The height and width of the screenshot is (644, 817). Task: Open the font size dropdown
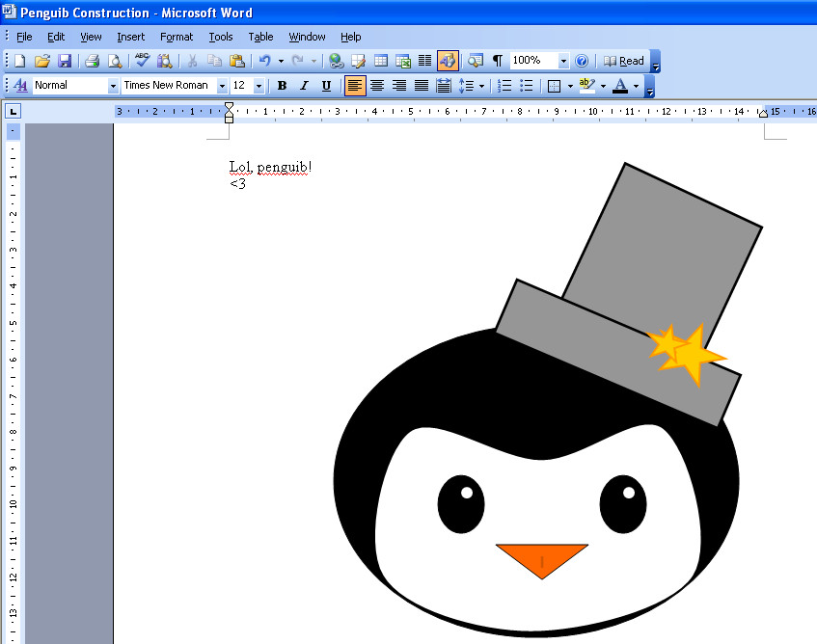point(259,85)
